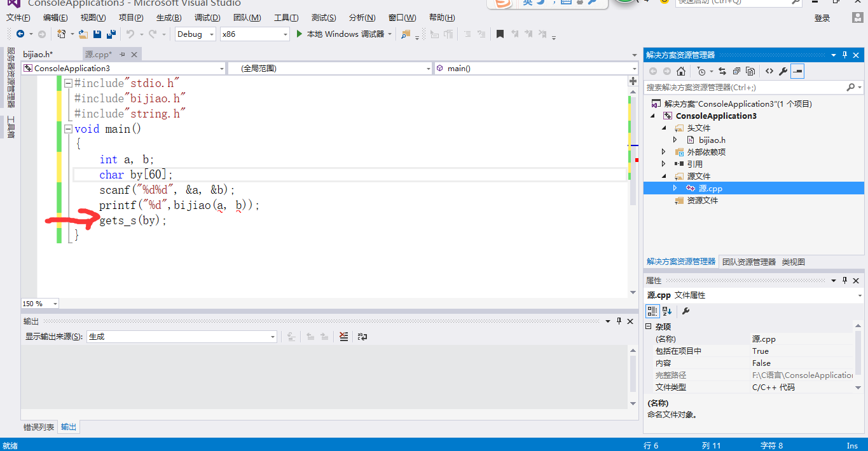Screen dimensions: 868x451
Task: Click the 登录 sign-in link
Action: click(x=822, y=18)
